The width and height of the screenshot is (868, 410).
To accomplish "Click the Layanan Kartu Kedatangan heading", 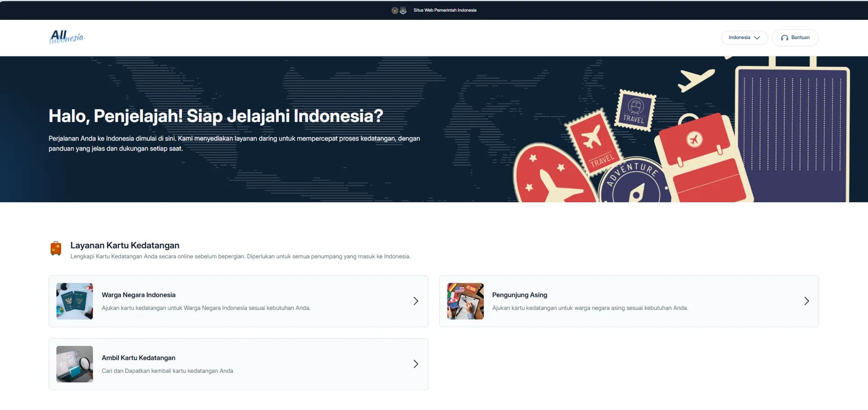I will point(125,245).
